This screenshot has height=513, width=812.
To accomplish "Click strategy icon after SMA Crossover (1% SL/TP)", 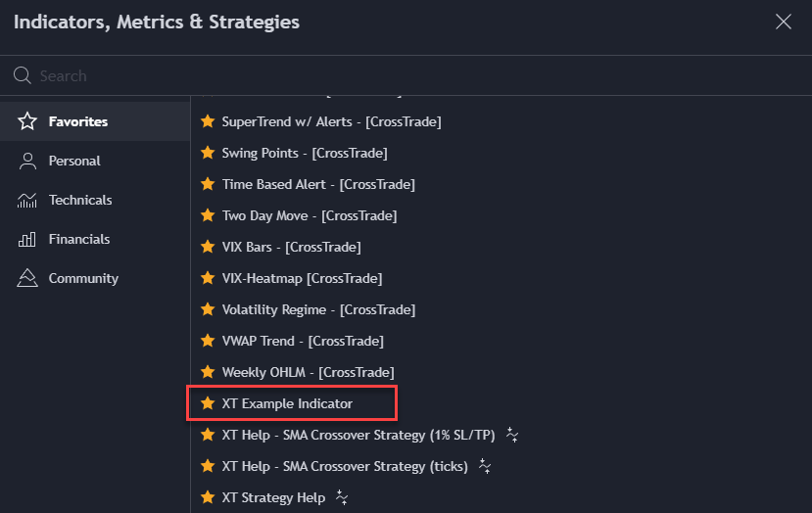I will click(512, 435).
